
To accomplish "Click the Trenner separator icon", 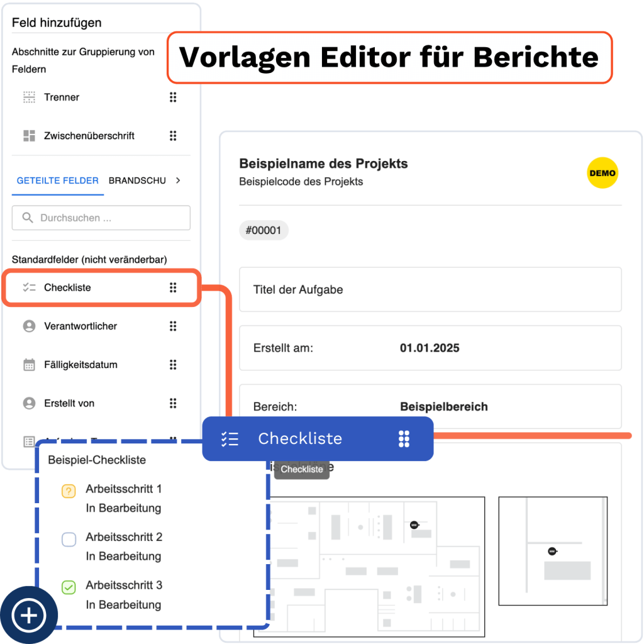I will [x=29, y=97].
